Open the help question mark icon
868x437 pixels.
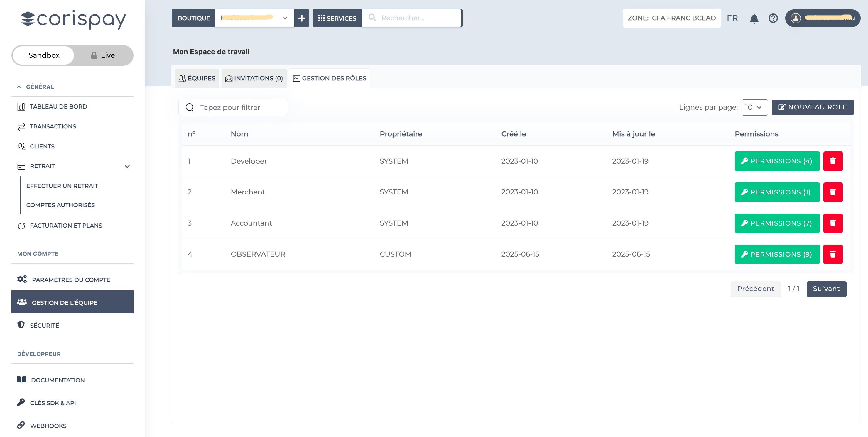[x=773, y=18]
